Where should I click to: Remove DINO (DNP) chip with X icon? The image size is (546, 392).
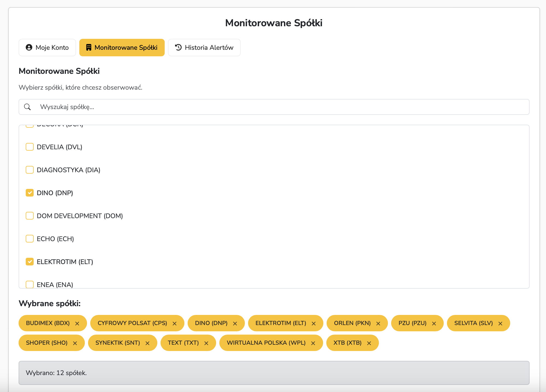coord(235,323)
